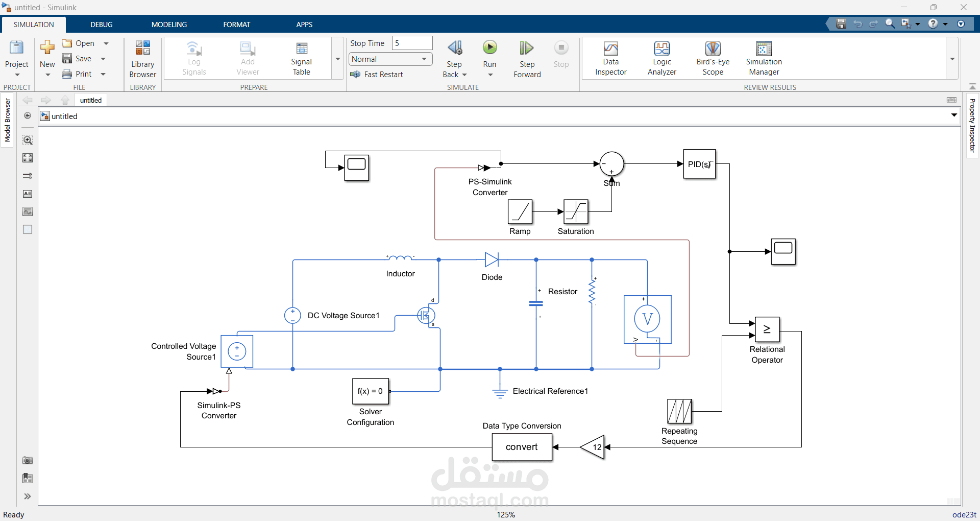This screenshot has width=980, height=521.
Task: Expand the model path dropdown arrow
Action: tap(954, 115)
